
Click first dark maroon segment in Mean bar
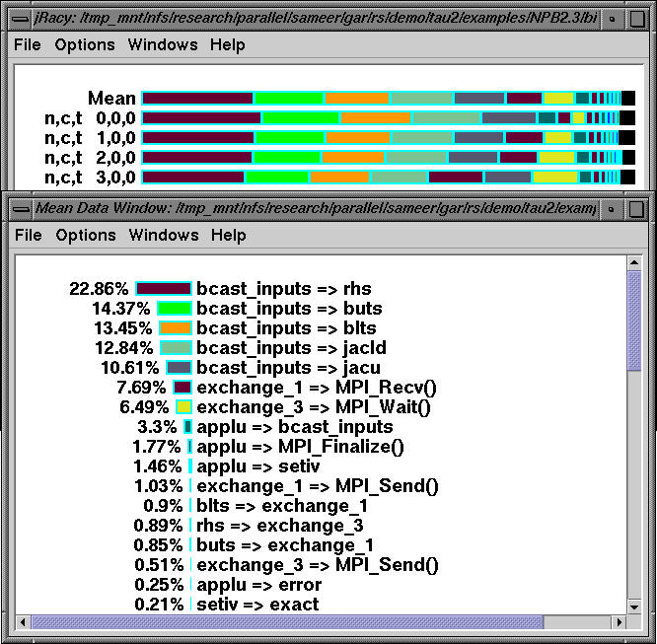(197, 99)
